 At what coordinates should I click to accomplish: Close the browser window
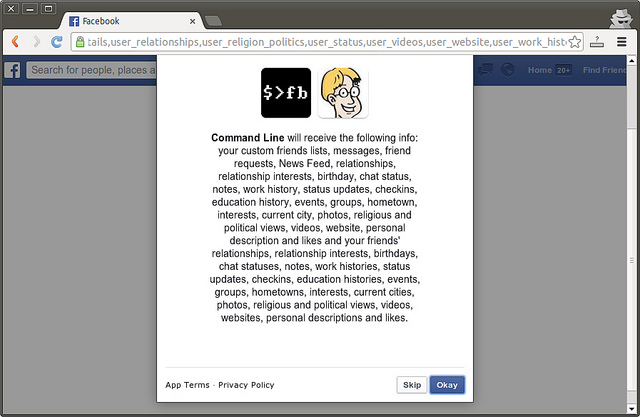coord(11,9)
